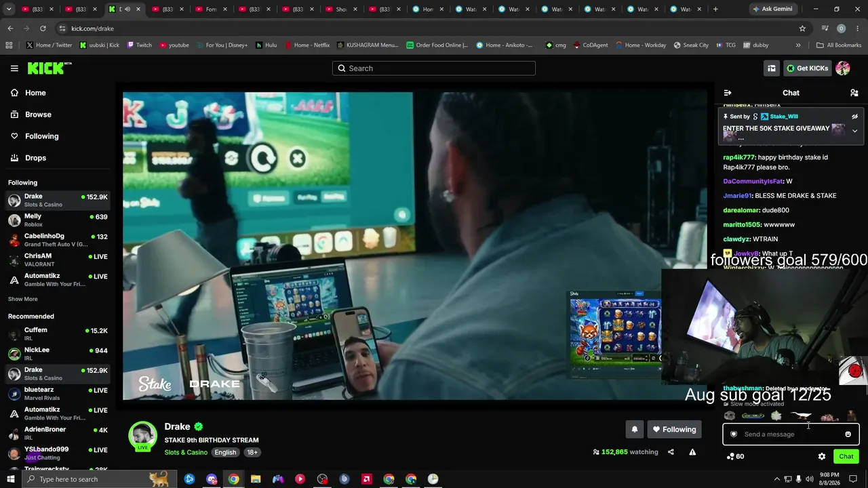Viewport: 868px width, 488px height.
Task: Open Following in the sidebar
Action: coord(58,136)
